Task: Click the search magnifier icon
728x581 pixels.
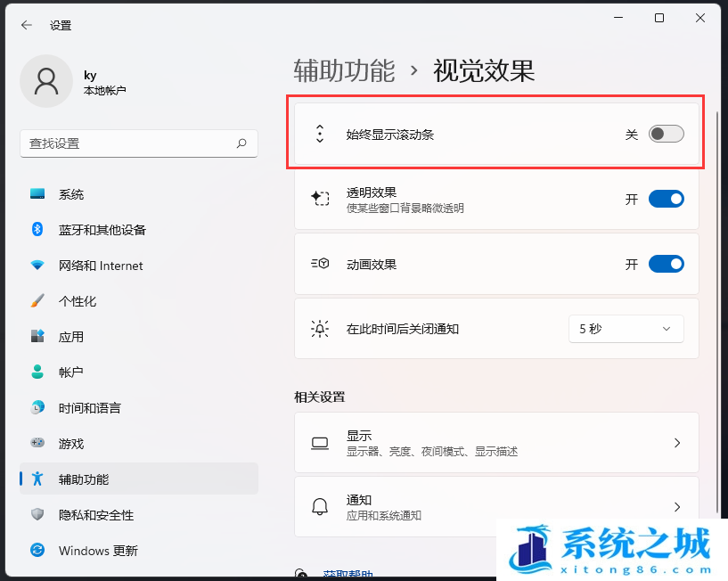Action: (x=241, y=143)
